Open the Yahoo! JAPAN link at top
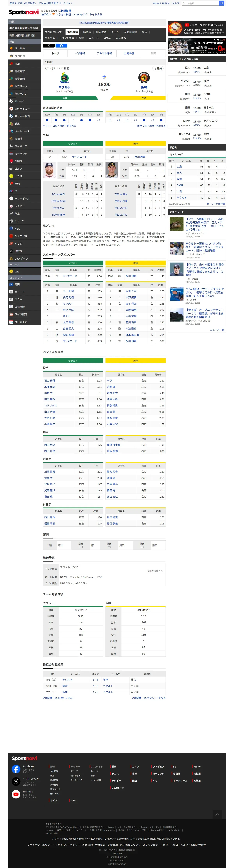The width and height of the screenshot is (234, 868). pos(161,3)
